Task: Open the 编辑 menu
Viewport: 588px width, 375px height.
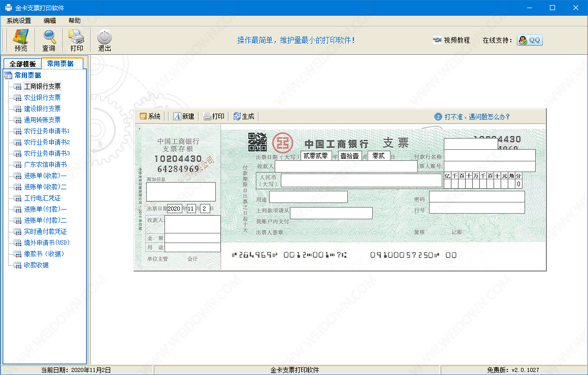Action: click(49, 21)
